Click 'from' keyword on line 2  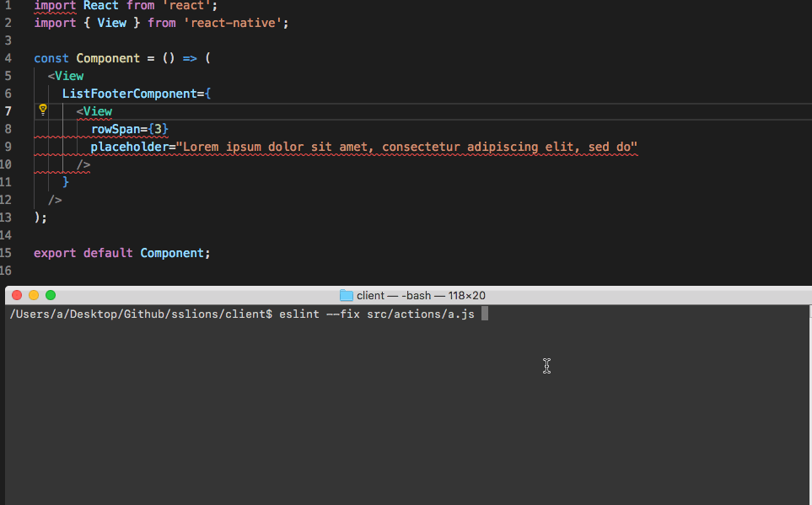coord(162,23)
